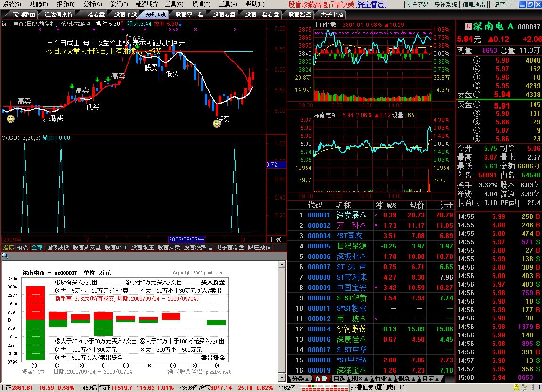This screenshot has height=392, width=542.
Task: Select the 股盲跟庄 indicator
Action: 142,247
